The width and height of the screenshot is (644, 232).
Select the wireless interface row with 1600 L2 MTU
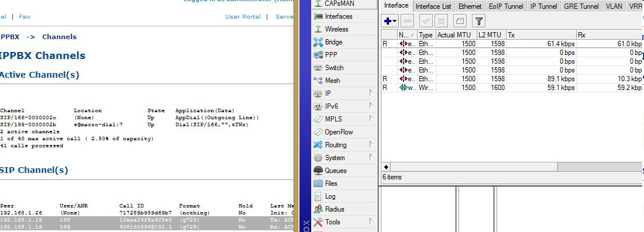pyautogui.click(x=512, y=88)
